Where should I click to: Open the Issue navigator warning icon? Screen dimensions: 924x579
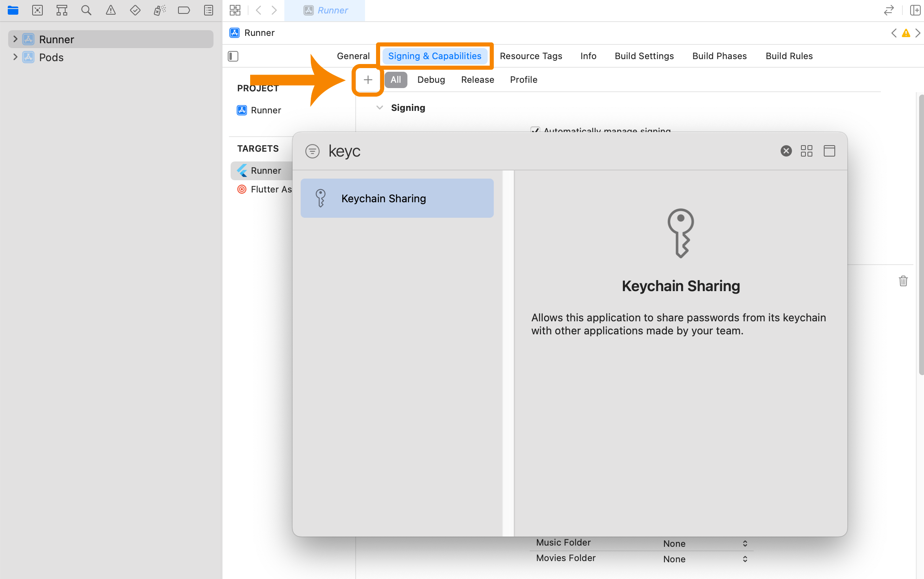(110, 10)
